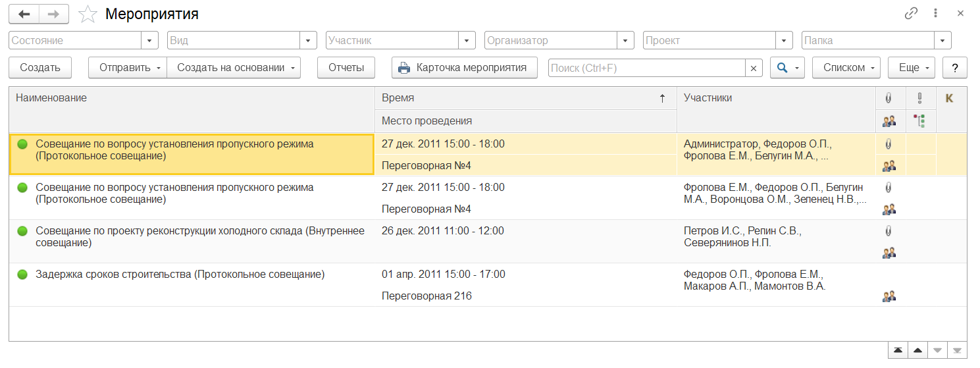Screen dimensions: 980x368
Task: Expand the Состояние filter dropdown
Action: point(150,41)
